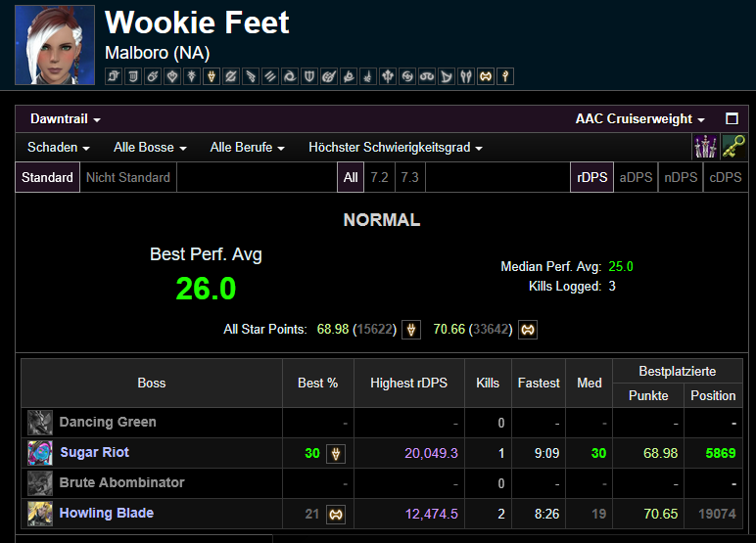Open the Schaden metric dropdown
This screenshot has width=756, height=543.
(59, 147)
